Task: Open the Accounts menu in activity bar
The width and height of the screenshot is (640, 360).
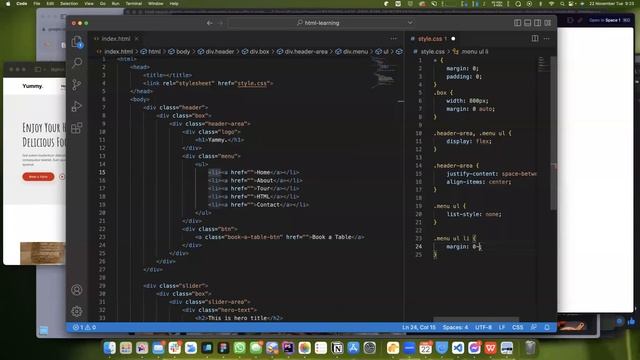Action: [77, 290]
